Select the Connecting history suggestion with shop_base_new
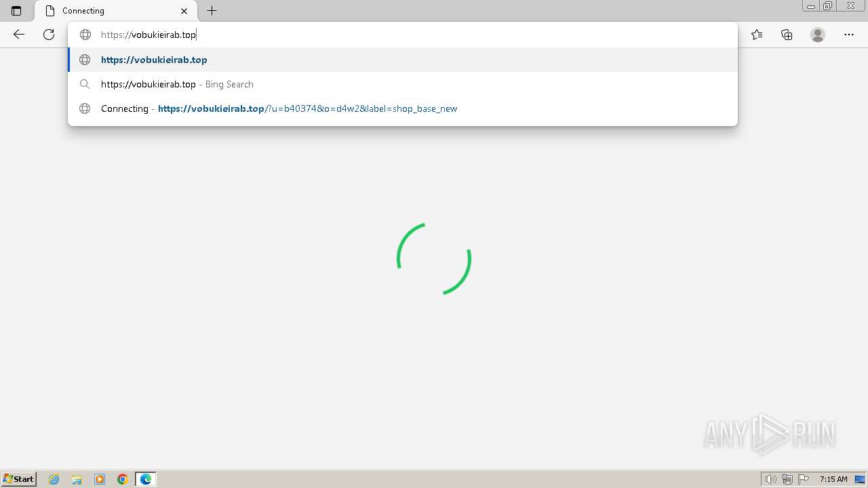 coord(403,108)
